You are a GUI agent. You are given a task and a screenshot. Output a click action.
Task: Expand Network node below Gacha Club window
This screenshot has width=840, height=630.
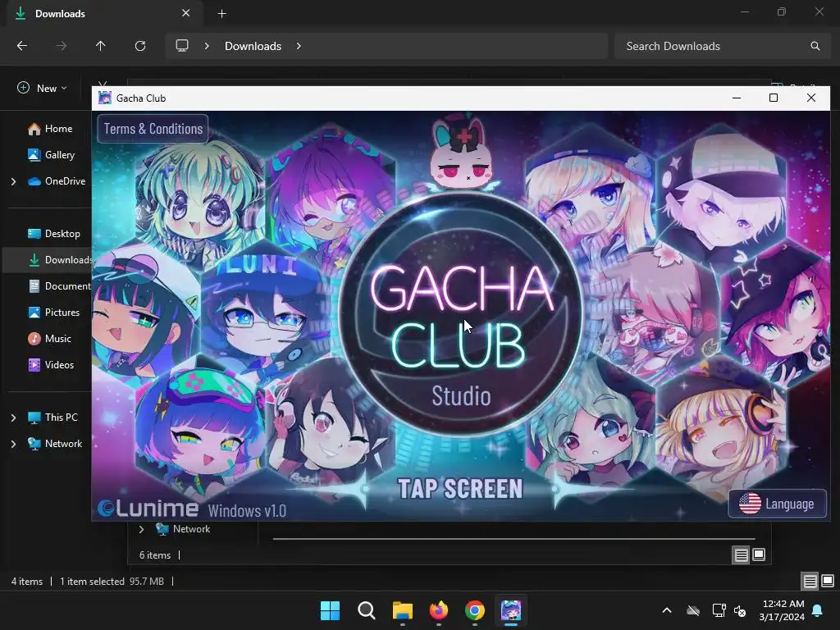coord(141,529)
